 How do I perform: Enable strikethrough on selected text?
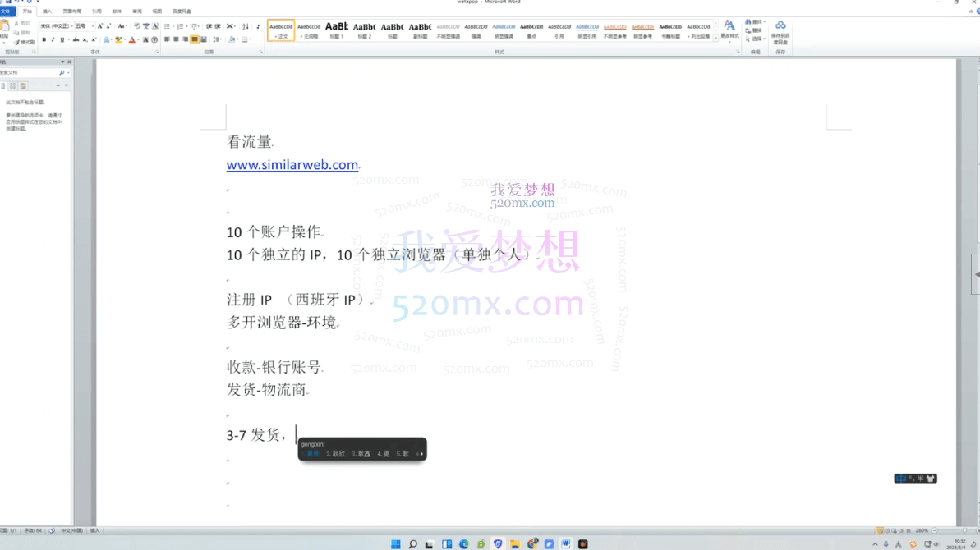click(76, 39)
